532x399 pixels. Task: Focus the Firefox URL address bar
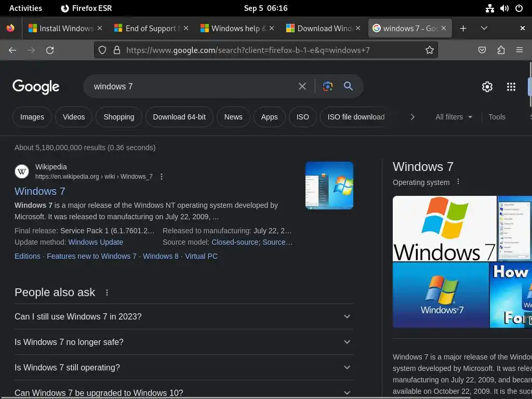266,50
